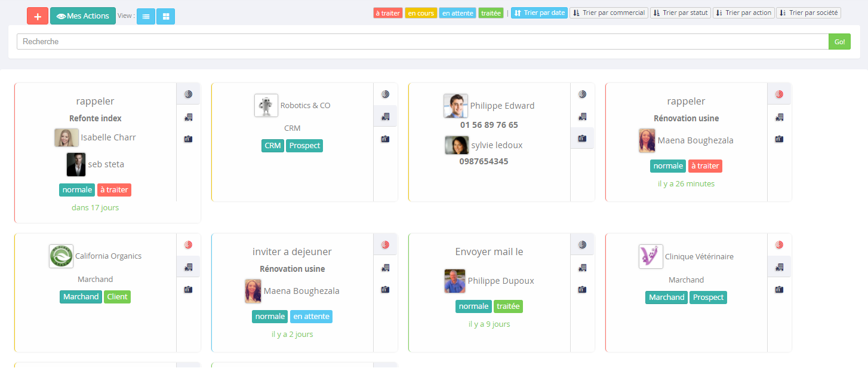Image resolution: width=868 pixels, height=368 pixels.
Task: Click Prospect tag on Robotics & CO card
Action: pos(304,146)
